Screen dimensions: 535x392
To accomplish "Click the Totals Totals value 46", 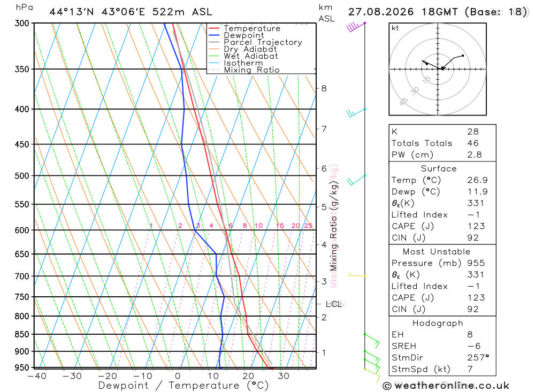I will (x=473, y=143).
